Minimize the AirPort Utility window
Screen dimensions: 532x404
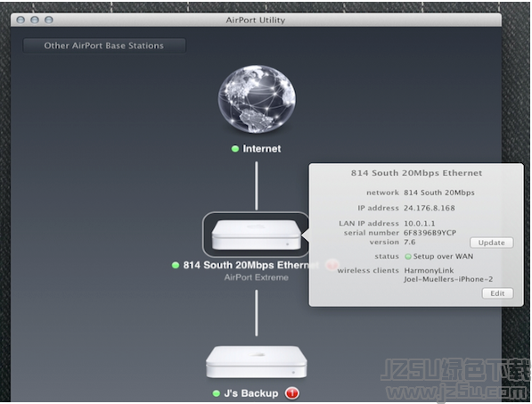pos(35,20)
